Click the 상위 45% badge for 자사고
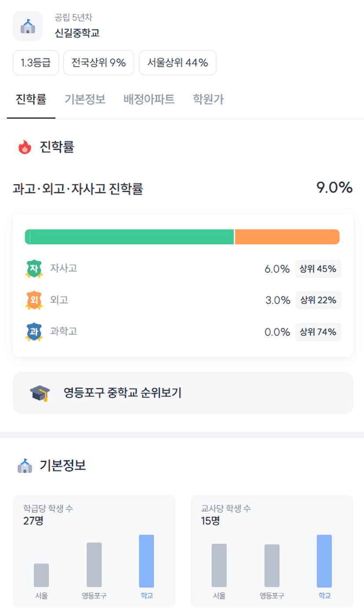The height and width of the screenshot is (608, 364). (318, 269)
